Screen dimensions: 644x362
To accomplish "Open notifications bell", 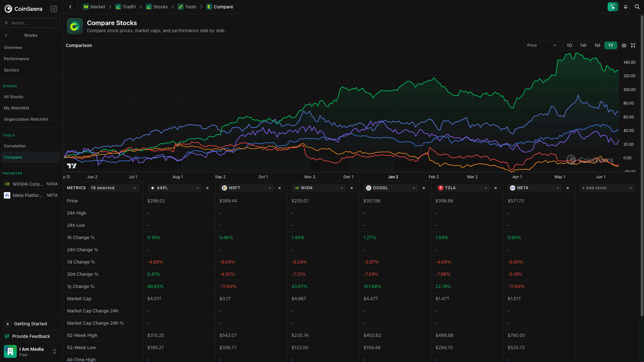I will [625, 7].
